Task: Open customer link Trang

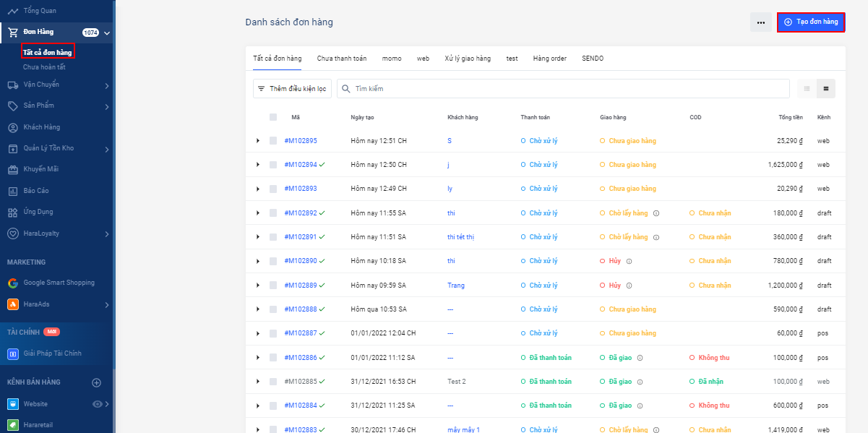Action: 456,285
